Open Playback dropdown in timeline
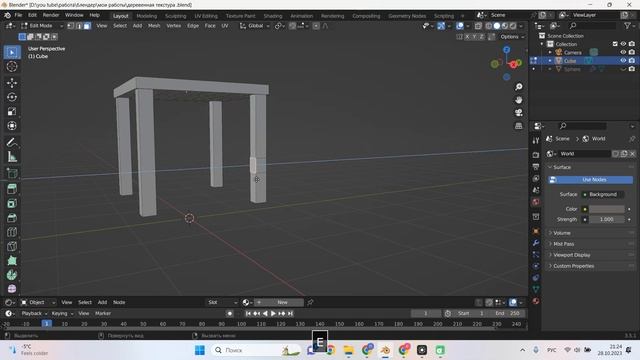This screenshot has height=360, width=640. 34,313
